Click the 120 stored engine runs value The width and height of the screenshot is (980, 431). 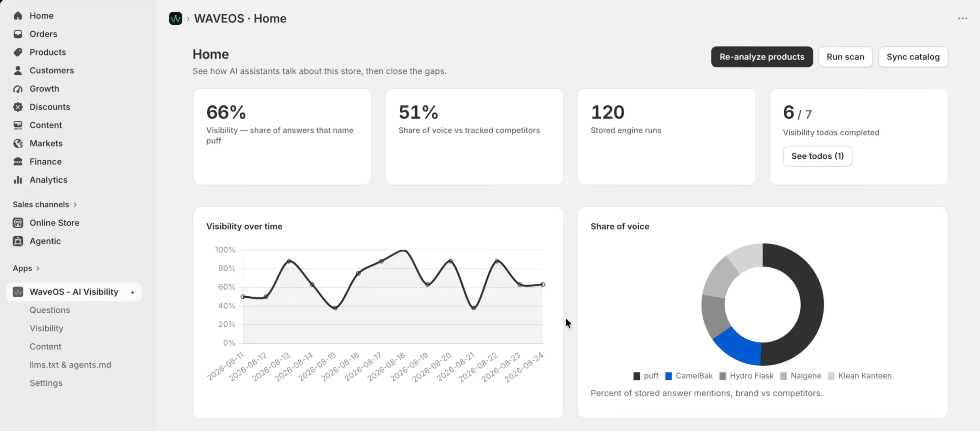click(608, 112)
